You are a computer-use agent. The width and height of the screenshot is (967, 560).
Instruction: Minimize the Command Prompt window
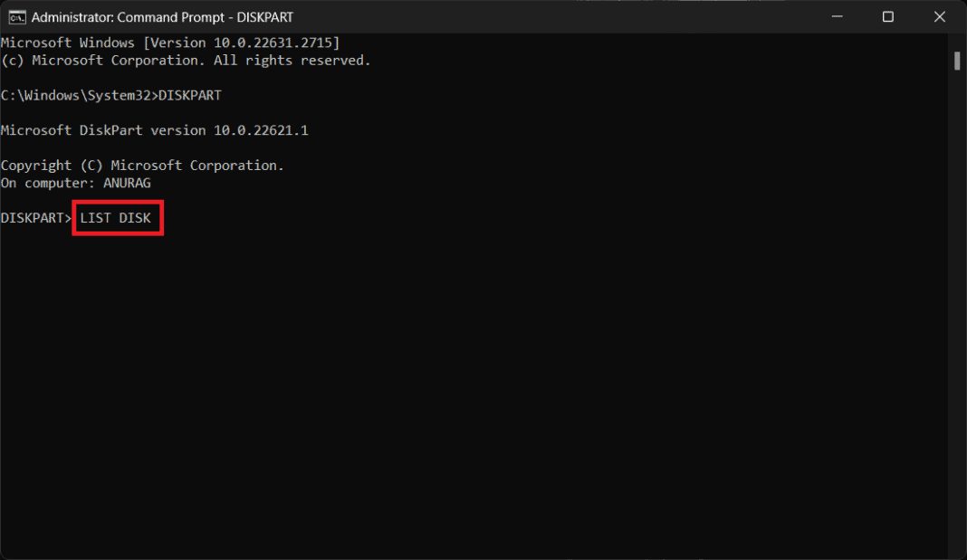[x=838, y=17]
